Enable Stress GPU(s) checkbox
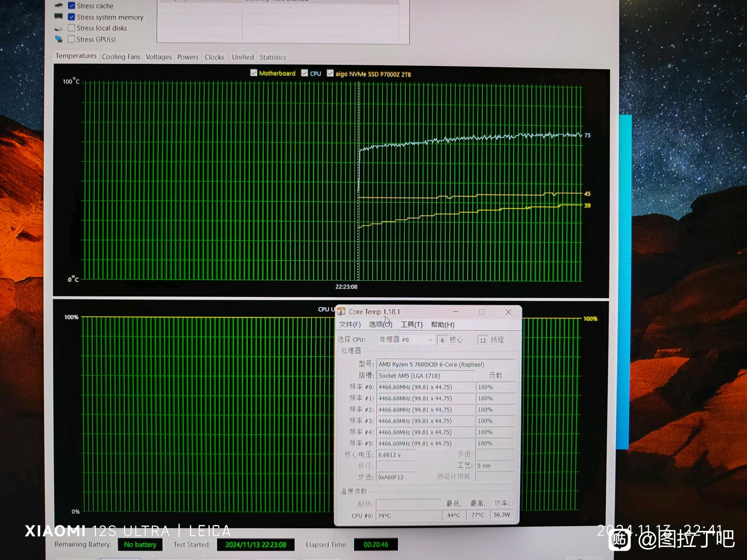Viewport: 747px width, 560px height. pos(71,39)
